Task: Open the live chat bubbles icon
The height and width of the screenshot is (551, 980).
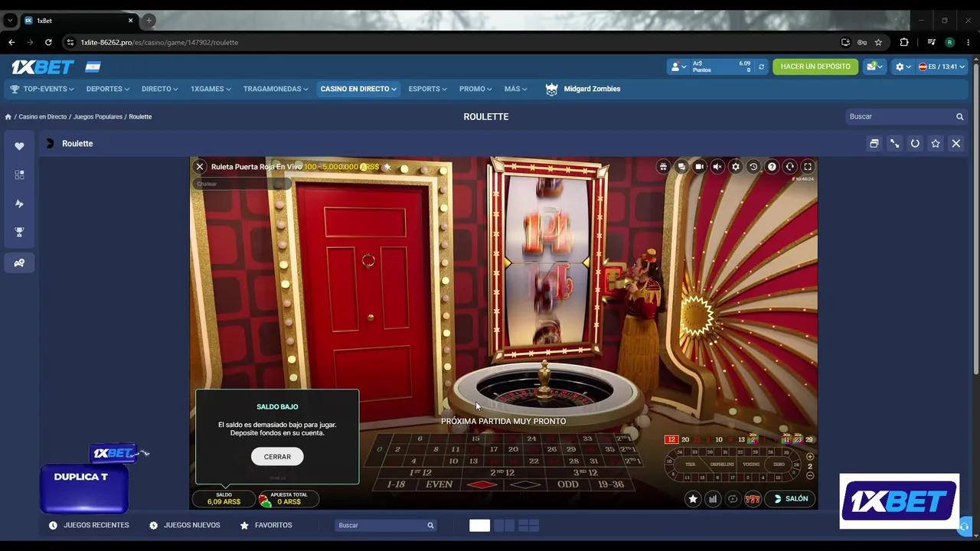Action: (x=681, y=167)
